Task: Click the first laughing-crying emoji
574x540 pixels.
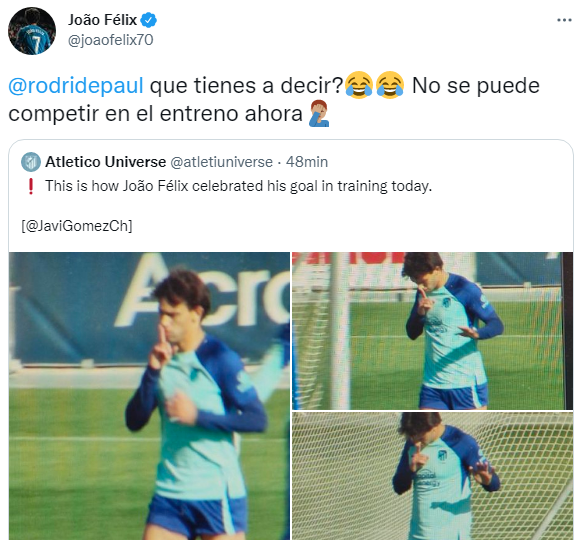Action: [x=359, y=85]
